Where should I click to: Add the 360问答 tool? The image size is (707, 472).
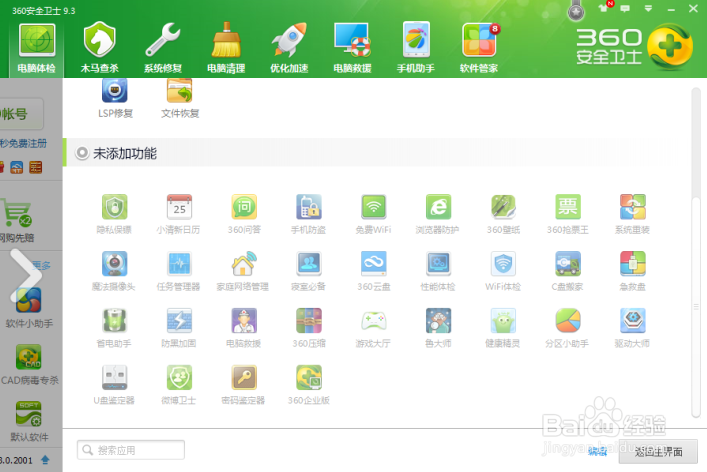[x=244, y=214]
